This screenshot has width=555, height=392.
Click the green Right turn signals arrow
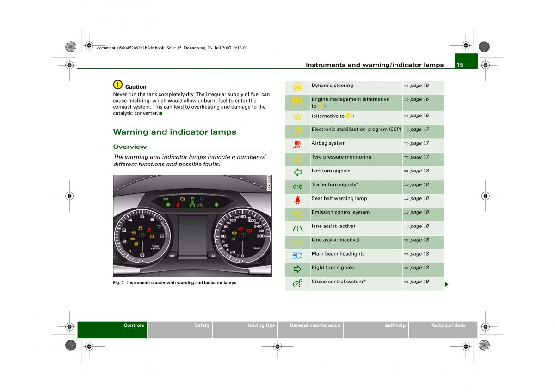tap(297, 269)
